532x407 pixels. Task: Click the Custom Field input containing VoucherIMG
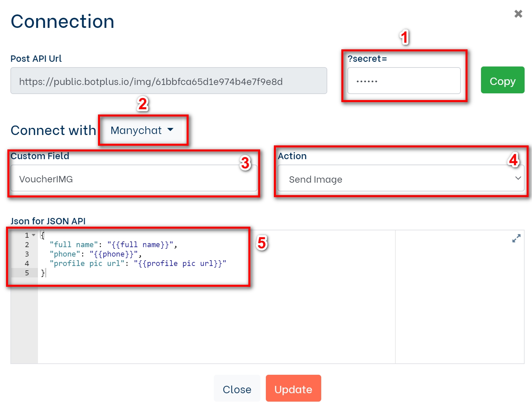tap(134, 179)
